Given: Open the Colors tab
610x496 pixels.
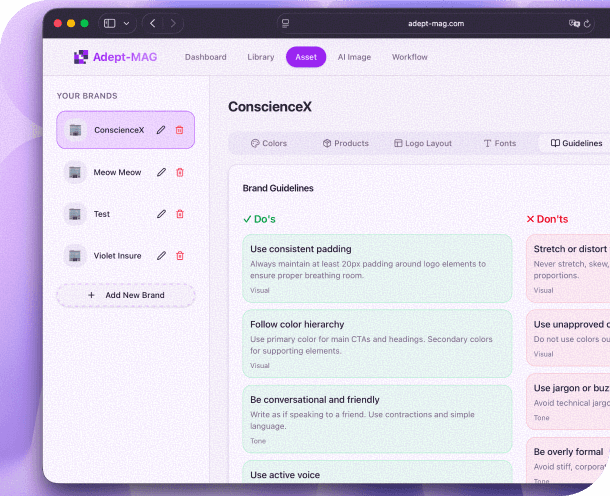Looking at the screenshot, I should (269, 144).
